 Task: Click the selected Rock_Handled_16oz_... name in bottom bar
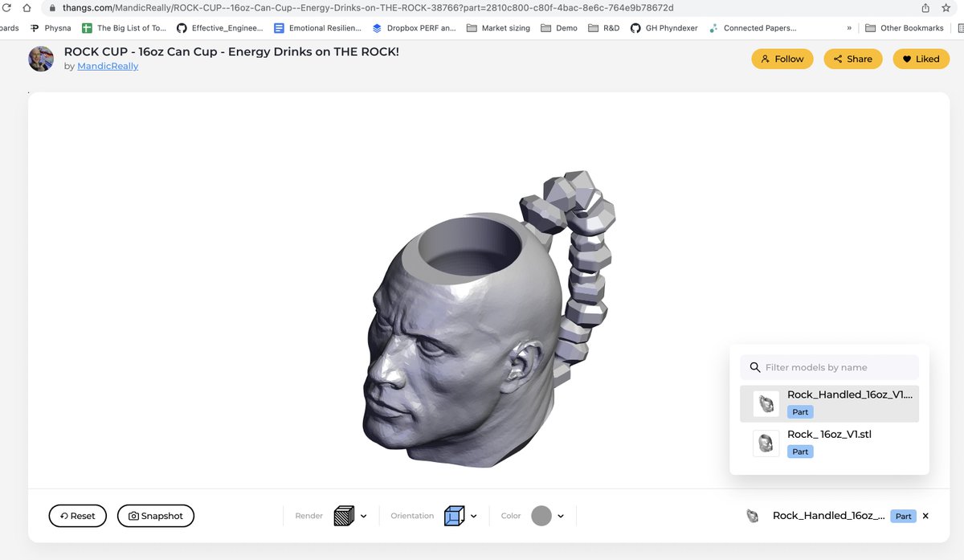tap(828, 516)
